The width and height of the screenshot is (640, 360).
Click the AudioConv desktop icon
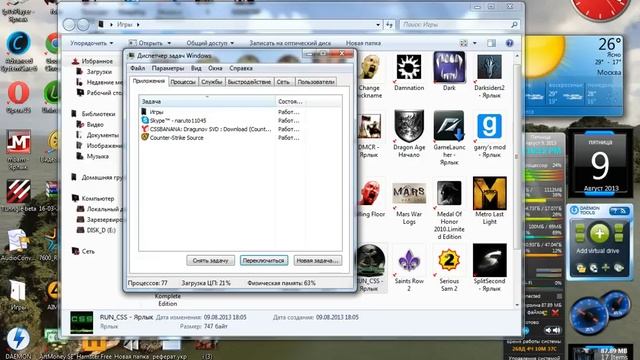click(17, 241)
